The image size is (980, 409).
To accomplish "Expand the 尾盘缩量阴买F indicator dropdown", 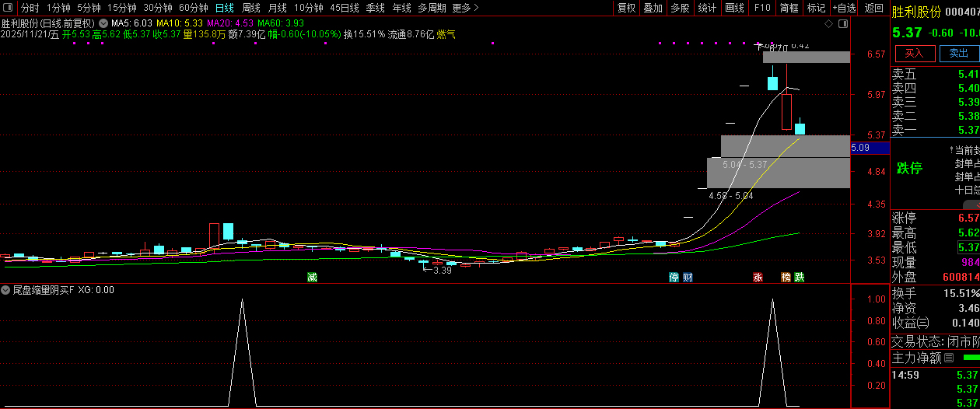I will click(x=6, y=290).
